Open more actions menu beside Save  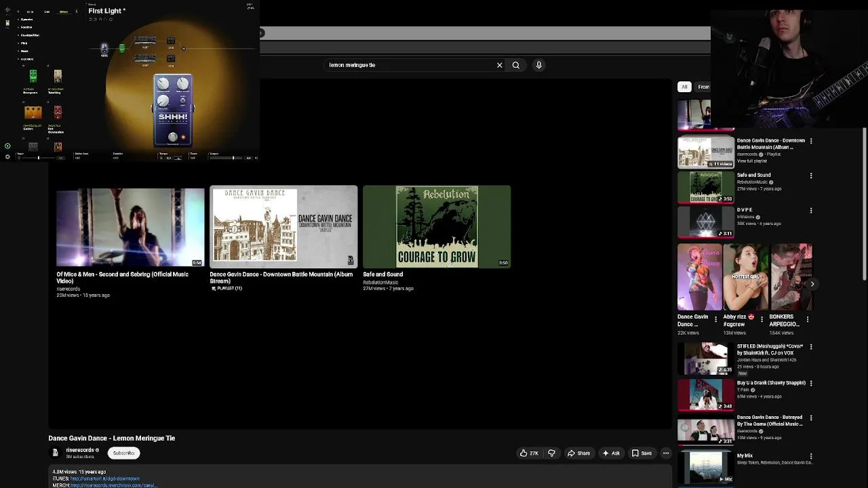666,453
